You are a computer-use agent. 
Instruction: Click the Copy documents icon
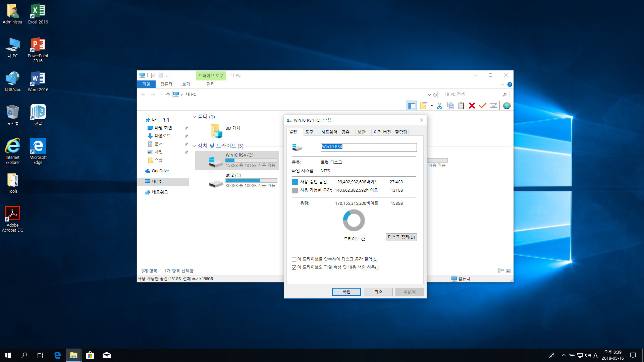tap(450, 106)
